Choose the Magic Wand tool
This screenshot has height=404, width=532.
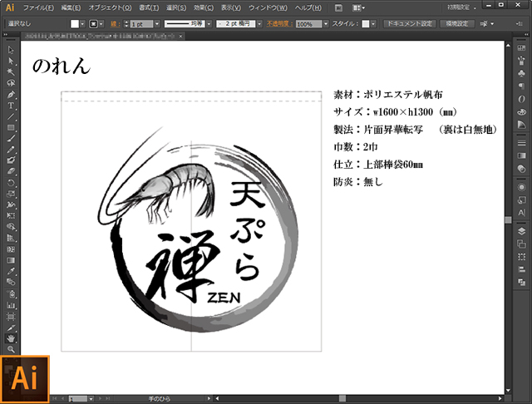click(x=11, y=72)
